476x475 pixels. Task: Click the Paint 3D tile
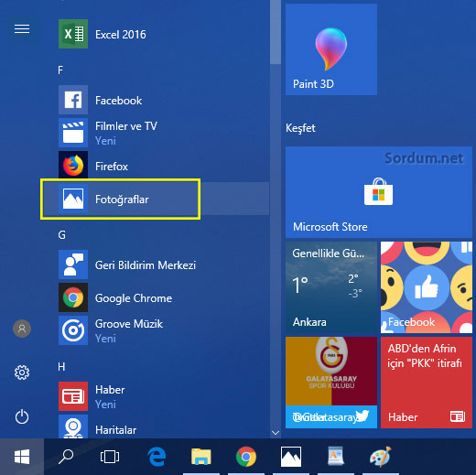331,49
